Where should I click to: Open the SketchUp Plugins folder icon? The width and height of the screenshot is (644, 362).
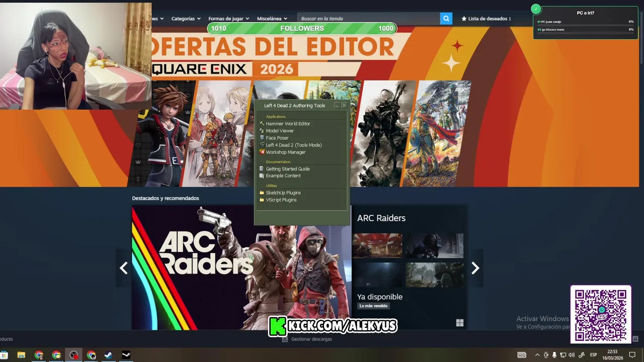(262, 193)
